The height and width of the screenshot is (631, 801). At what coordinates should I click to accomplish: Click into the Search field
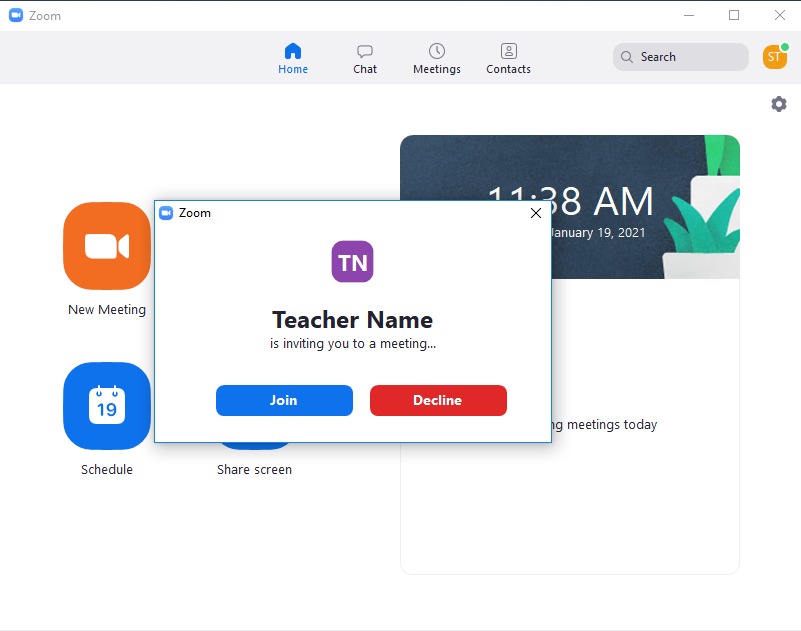680,57
